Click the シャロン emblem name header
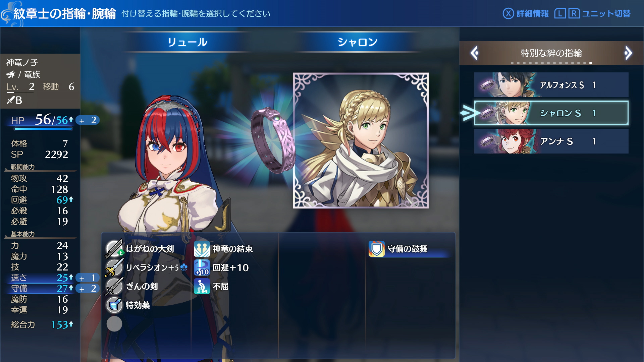Screen dimensions: 644x362 coord(358,42)
